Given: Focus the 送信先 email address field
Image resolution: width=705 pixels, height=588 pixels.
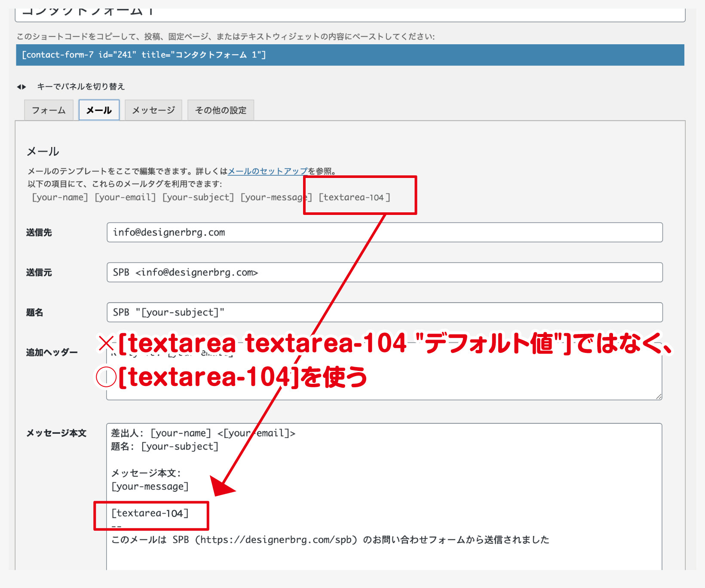Looking at the screenshot, I should pos(384,233).
